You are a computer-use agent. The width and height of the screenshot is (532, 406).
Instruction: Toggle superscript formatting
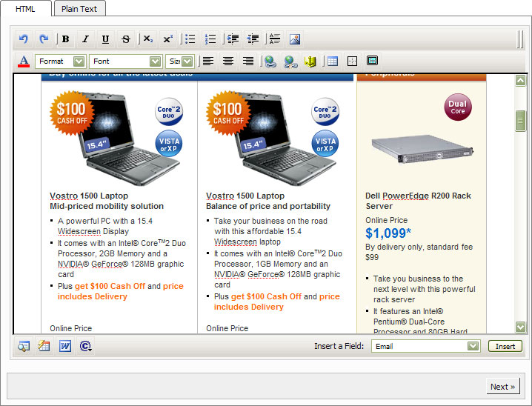[x=168, y=39]
